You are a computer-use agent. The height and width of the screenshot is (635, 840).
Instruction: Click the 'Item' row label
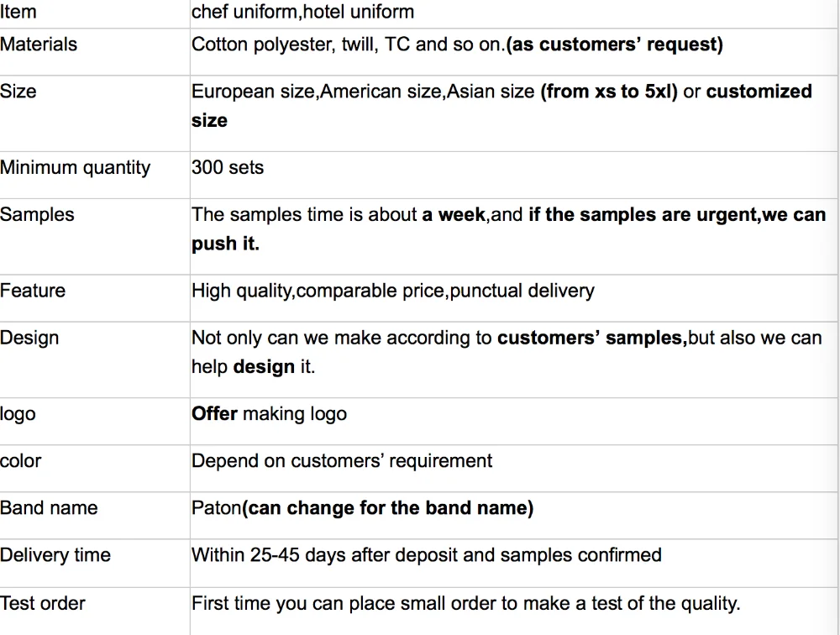[18, 11]
